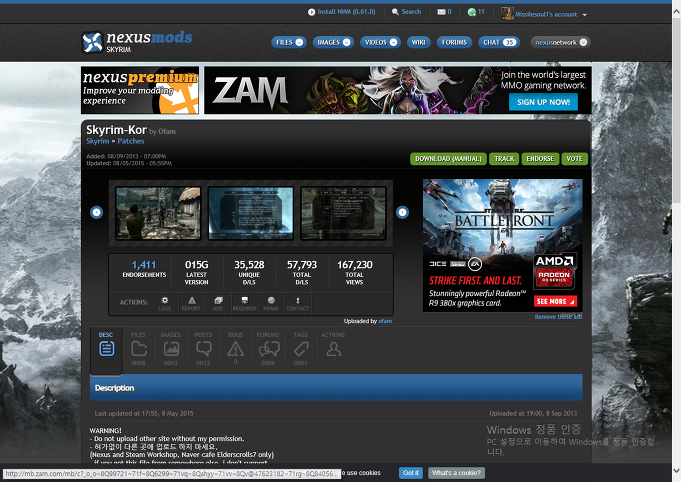
Task: Open the Logs action gear icon
Action: tap(165, 300)
